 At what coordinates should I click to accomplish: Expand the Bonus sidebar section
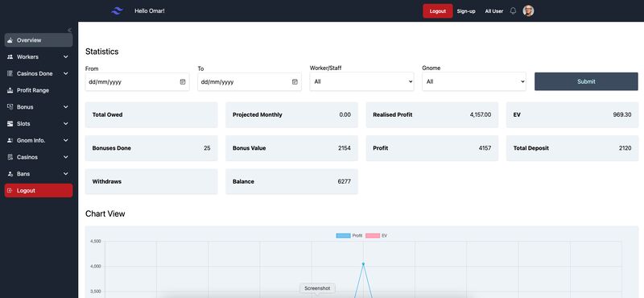pyautogui.click(x=39, y=107)
